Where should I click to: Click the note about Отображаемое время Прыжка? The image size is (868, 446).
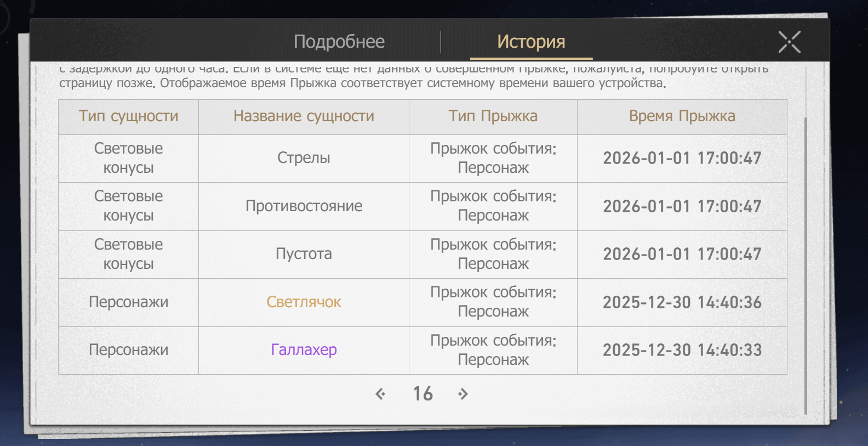point(413,83)
